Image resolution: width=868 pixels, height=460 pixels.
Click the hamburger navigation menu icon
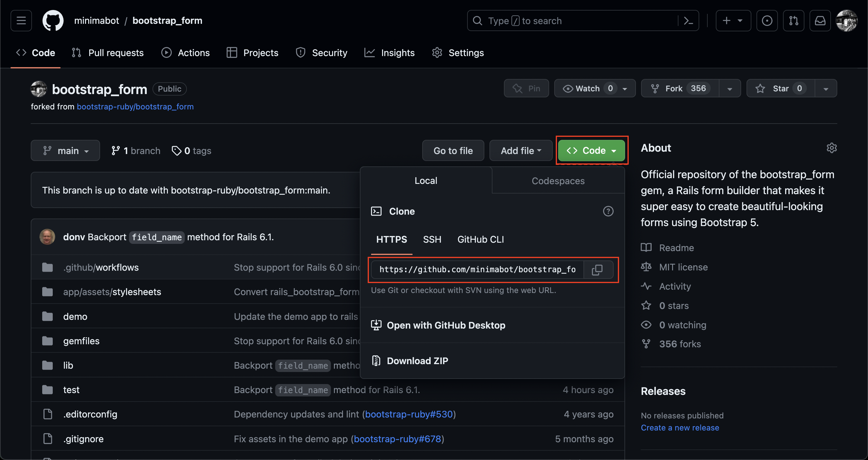pyautogui.click(x=21, y=21)
